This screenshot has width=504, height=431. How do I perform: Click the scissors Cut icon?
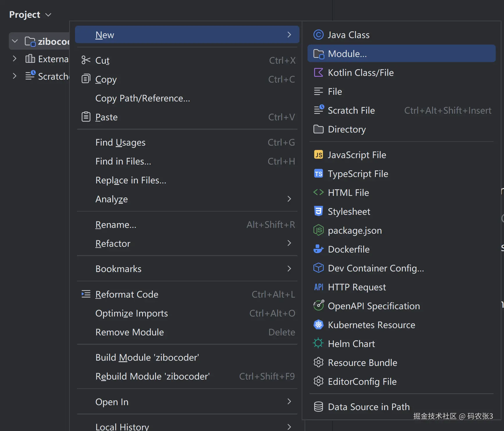pos(86,60)
